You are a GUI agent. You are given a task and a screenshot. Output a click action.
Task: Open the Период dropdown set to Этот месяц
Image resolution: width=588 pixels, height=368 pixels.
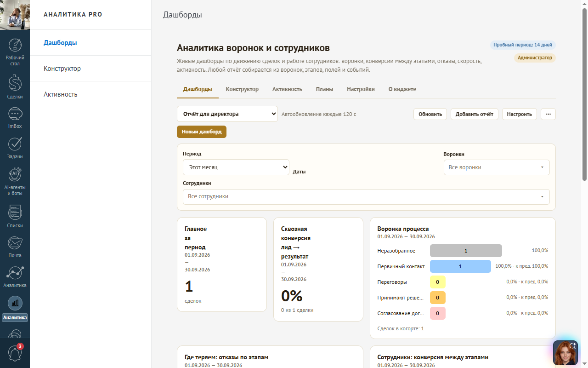tap(236, 167)
